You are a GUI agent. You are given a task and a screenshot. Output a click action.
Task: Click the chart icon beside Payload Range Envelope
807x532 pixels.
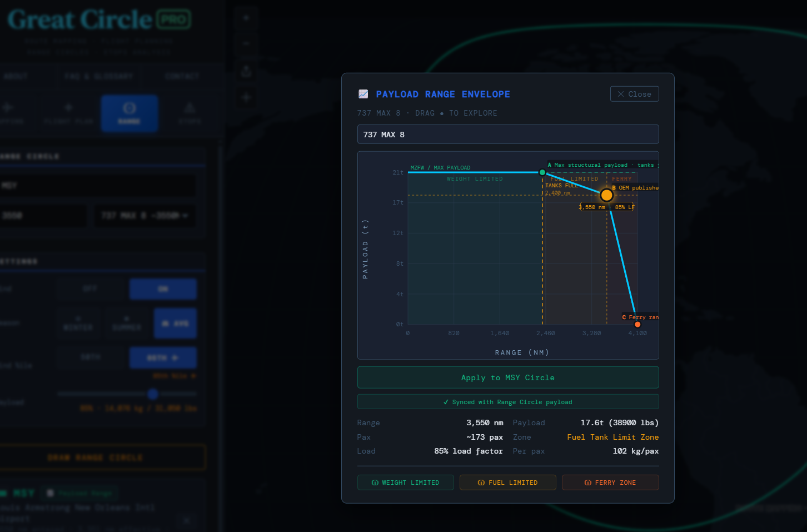click(x=364, y=94)
